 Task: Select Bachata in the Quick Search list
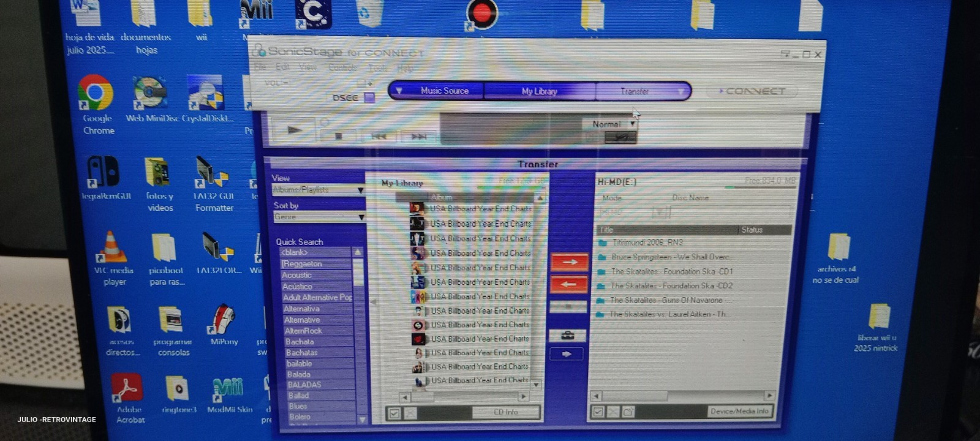[318, 342]
